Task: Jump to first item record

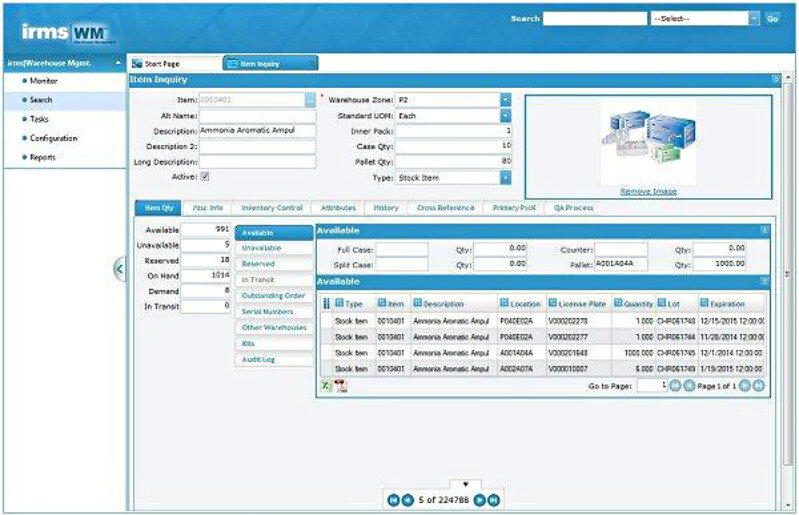Action: click(393, 500)
